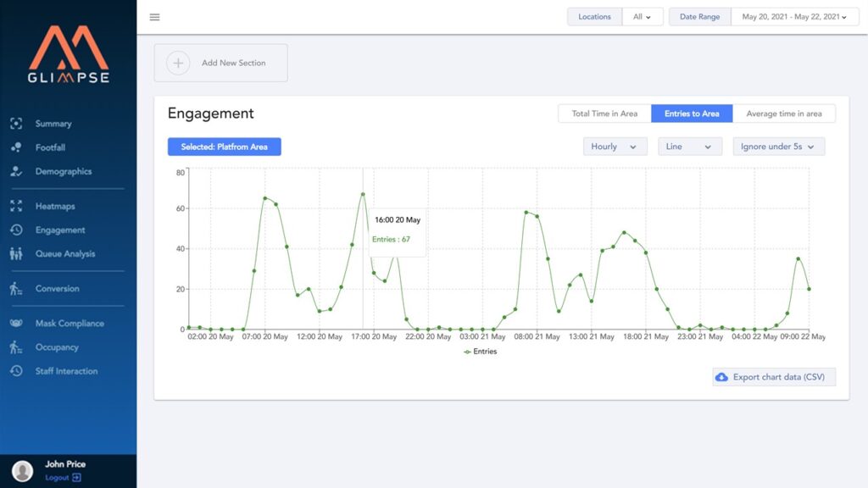Expand the Line chart type dropdown
Viewport: 868px width, 488px height.
click(689, 147)
